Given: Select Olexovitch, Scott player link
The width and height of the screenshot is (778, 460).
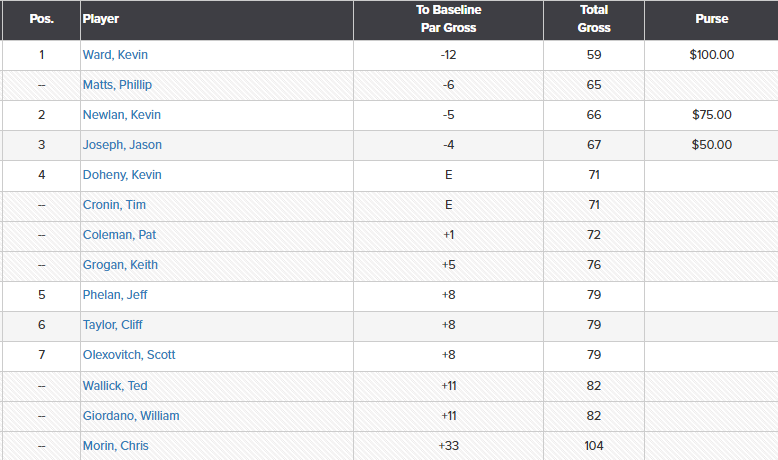Looking at the screenshot, I should (129, 355).
